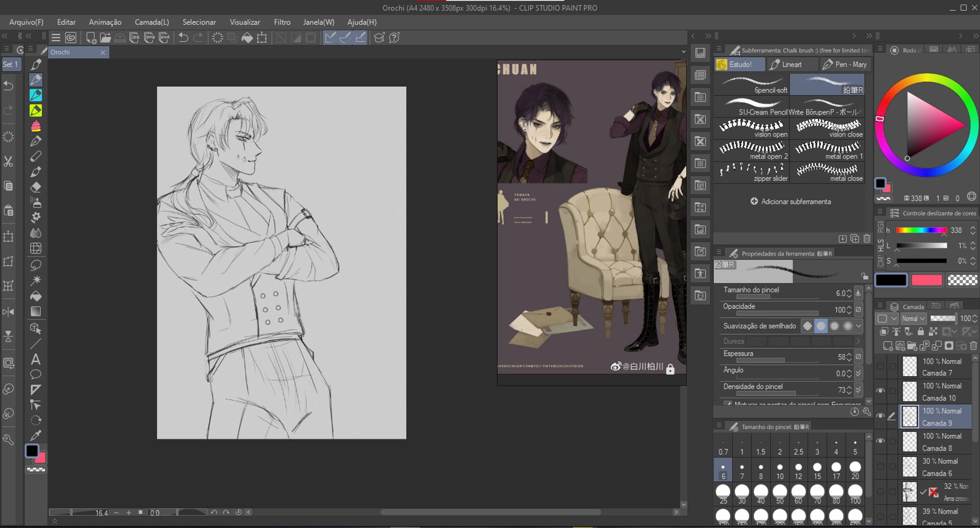
Task: Click the Cut scissors icon in quick access
Action: (8, 162)
